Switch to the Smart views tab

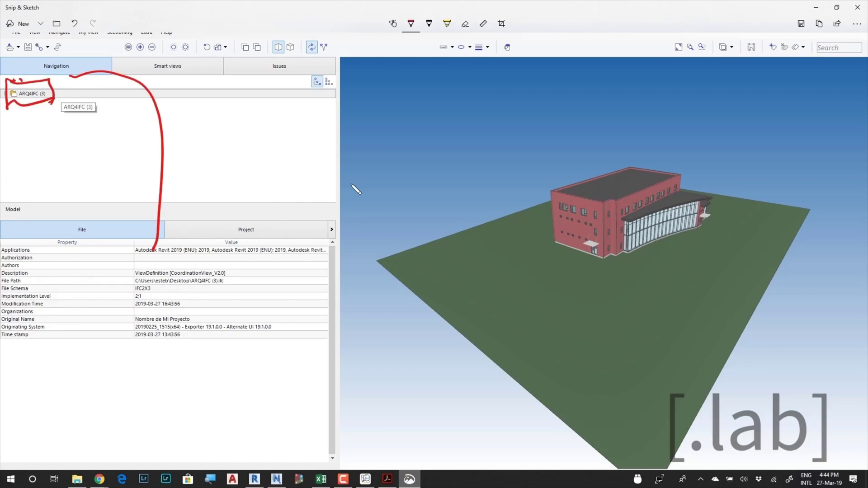(x=167, y=66)
